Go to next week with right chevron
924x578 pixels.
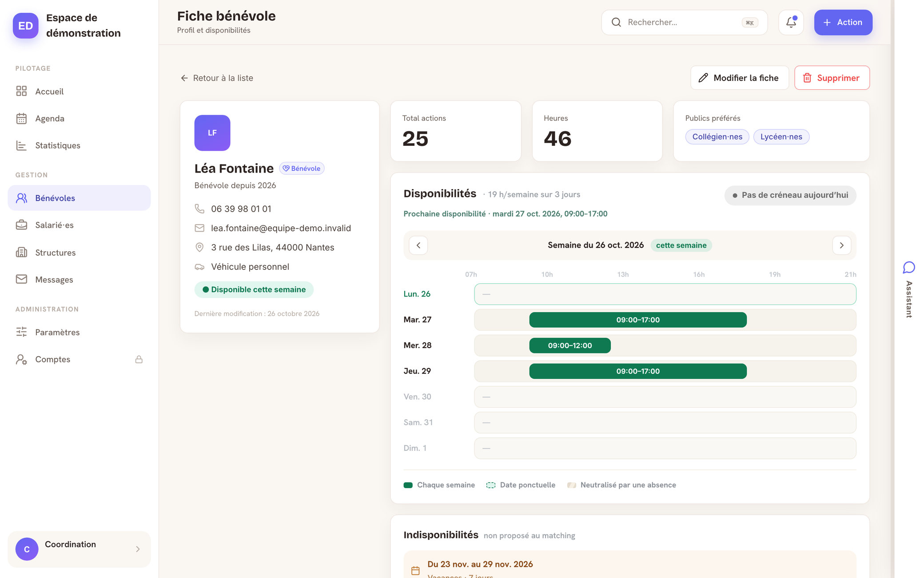tap(841, 245)
